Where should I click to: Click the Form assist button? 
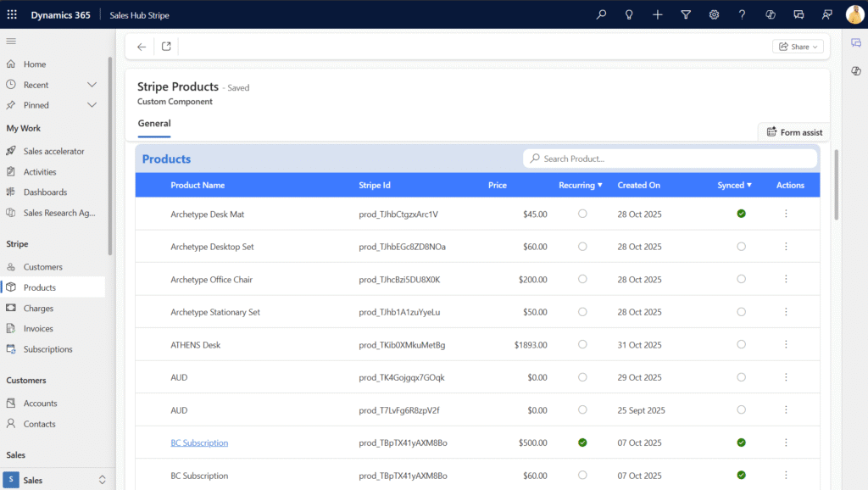793,131
